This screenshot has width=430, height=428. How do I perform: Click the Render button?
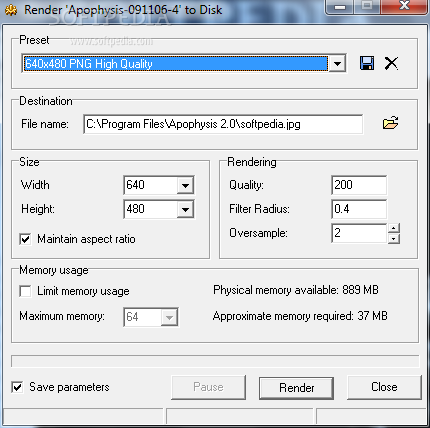pyautogui.click(x=296, y=388)
